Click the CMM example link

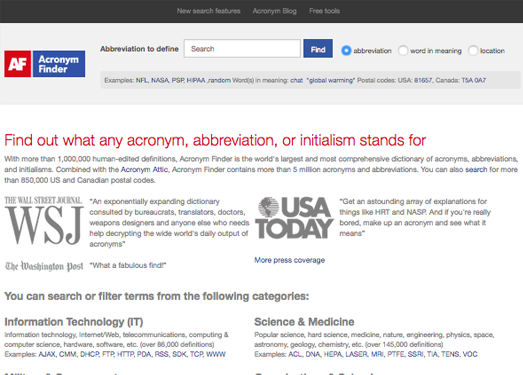tap(68, 354)
